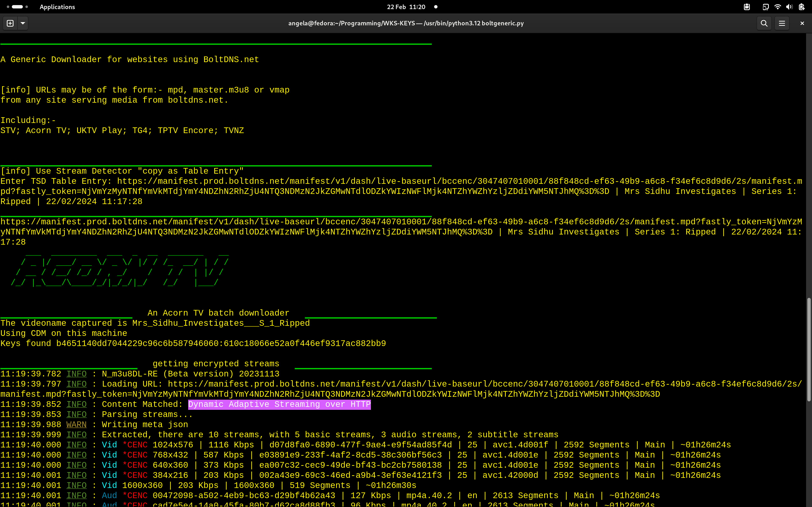
Task: Close the terminal window
Action: (x=802, y=23)
